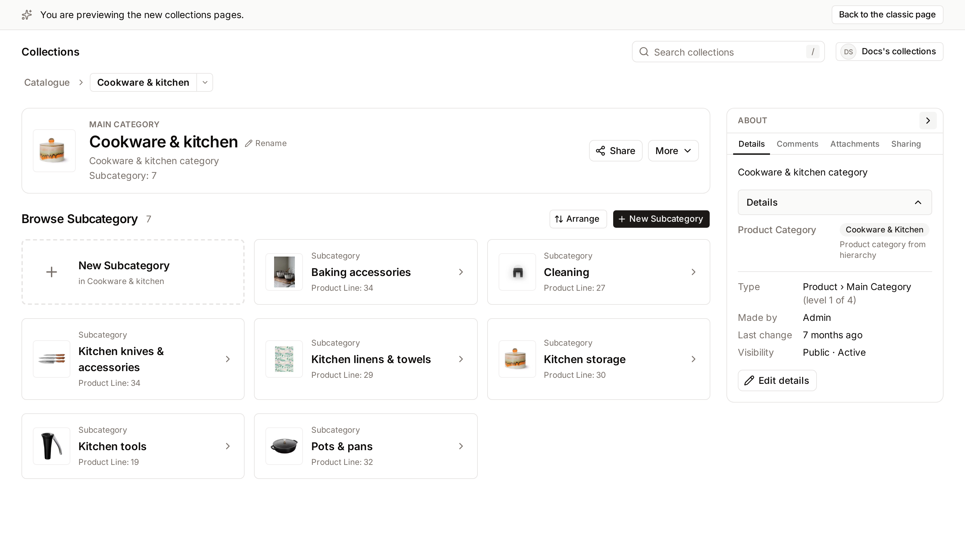This screenshot has height=560, width=965.
Task: Open Kitchen storage via its arrow
Action: 694,359
